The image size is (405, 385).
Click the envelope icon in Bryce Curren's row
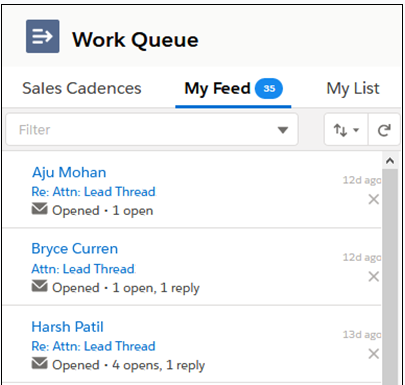(x=39, y=286)
